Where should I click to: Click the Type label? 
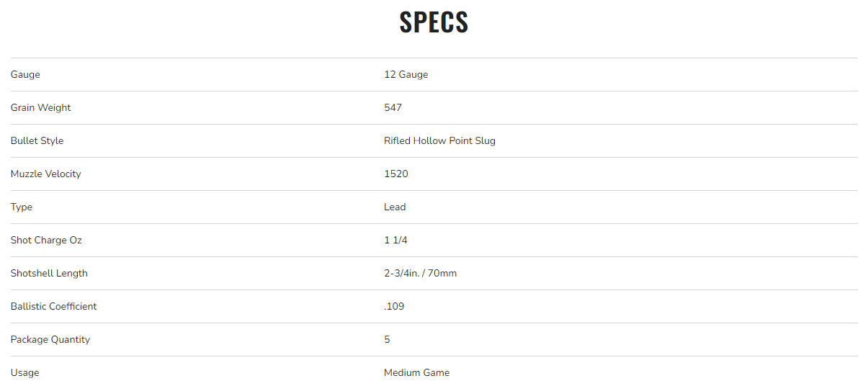(22, 207)
